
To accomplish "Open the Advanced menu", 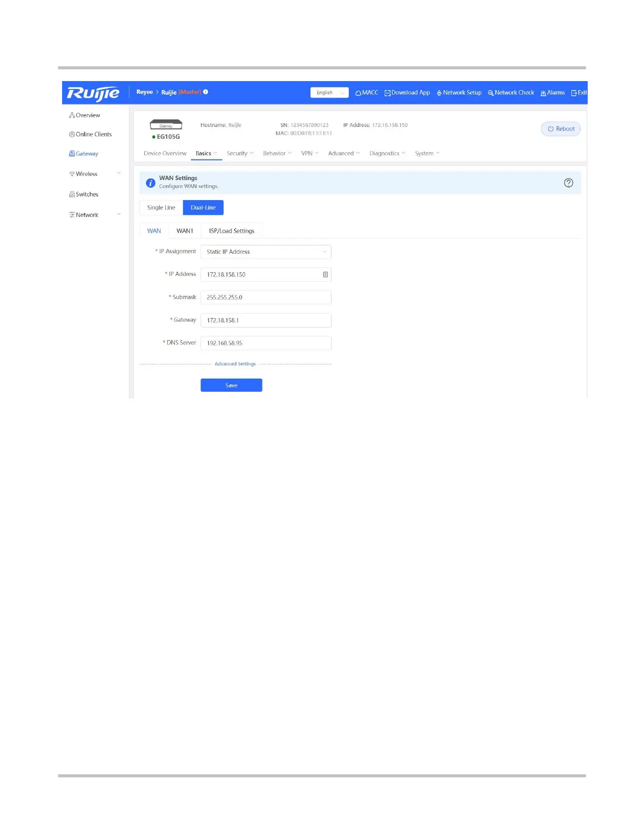I will click(344, 153).
